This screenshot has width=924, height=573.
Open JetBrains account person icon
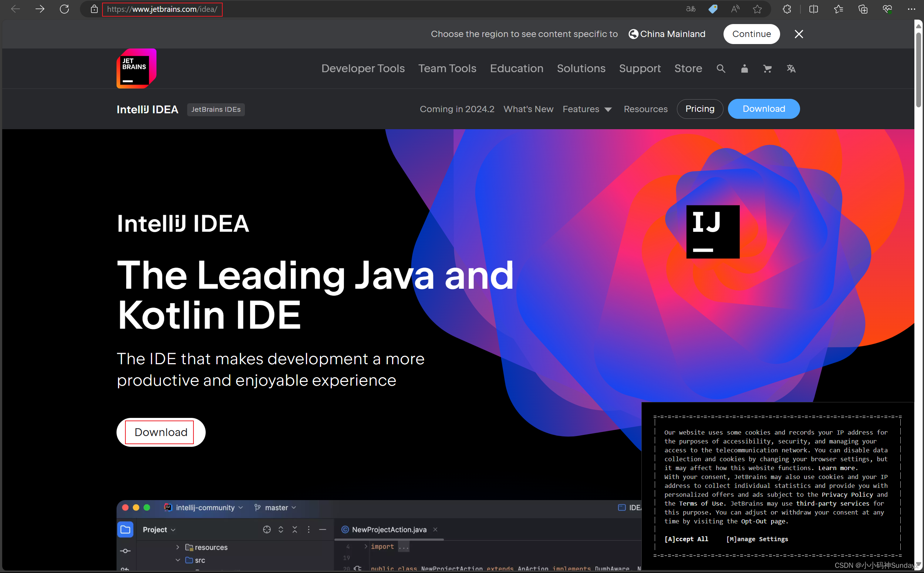pyautogui.click(x=744, y=68)
